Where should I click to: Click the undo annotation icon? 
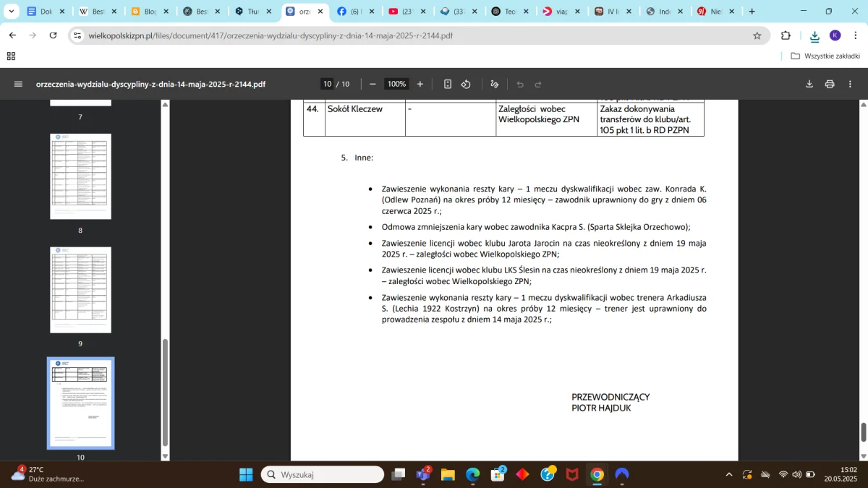pos(520,84)
